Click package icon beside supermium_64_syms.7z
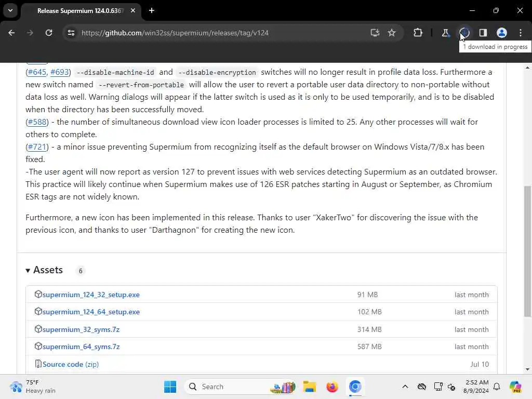Image resolution: width=532 pixels, height=399 pixels. coord(38,346)
